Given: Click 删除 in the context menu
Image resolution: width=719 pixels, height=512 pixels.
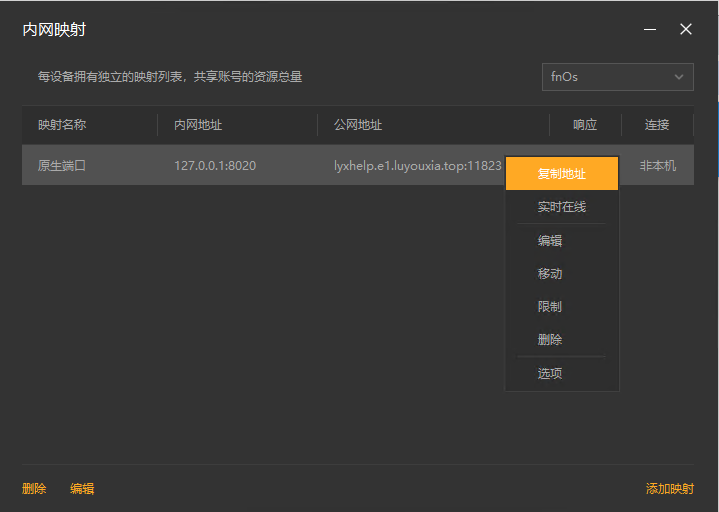Looking at the screenshot, I should tap(562, 340).
